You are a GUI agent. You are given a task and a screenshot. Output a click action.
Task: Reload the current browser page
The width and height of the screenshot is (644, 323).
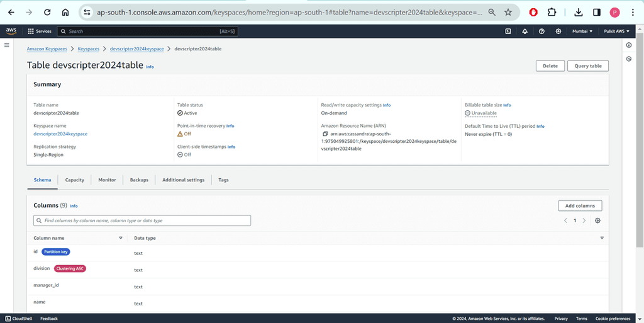pyautogui.click(x=47, y=13)
